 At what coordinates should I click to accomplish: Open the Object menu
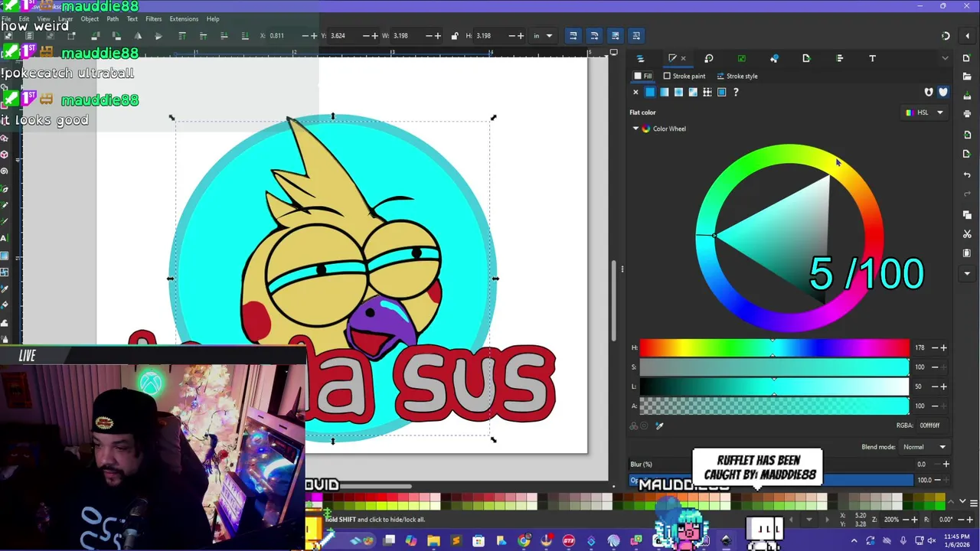[90, 19]
